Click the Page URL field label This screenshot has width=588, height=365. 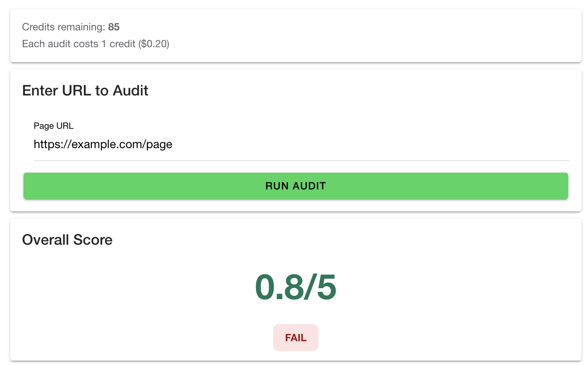click(x=53, y=126)
